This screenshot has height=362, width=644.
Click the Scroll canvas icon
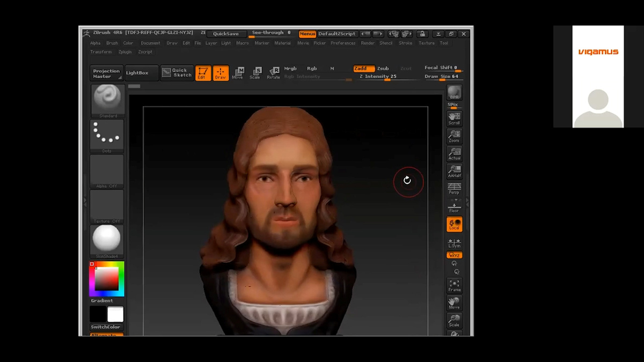(454, 119)
